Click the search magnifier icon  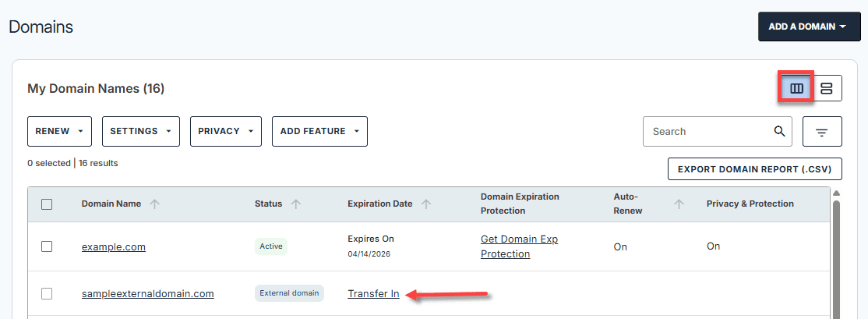[779, 131]
